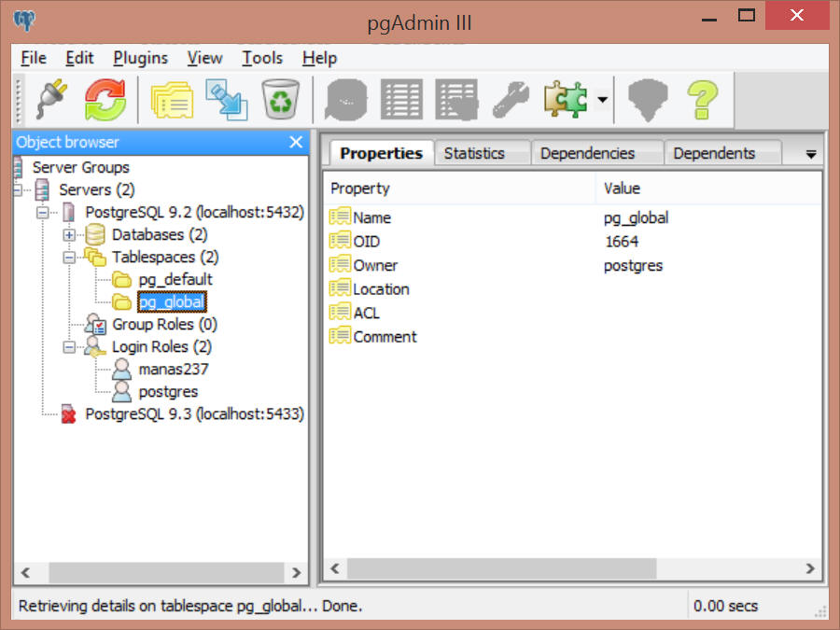Switch to the Dependencies tab
Viewport: 840px width, 630px height.
[x=587, y=153]
